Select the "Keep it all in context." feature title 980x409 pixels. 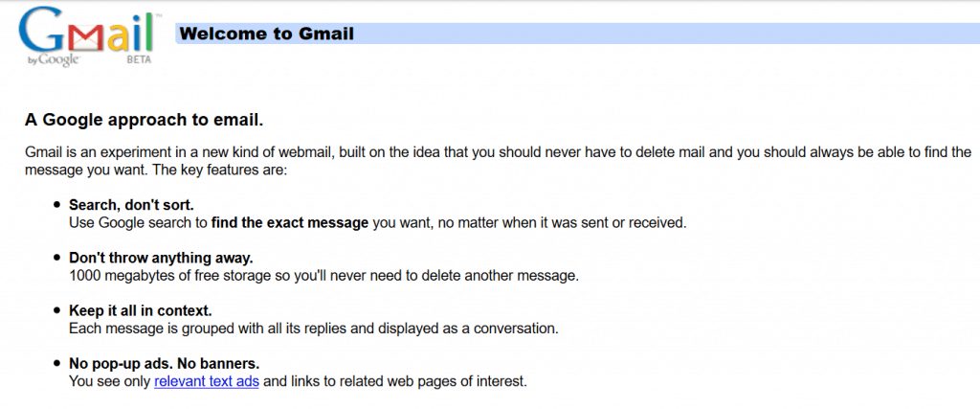140,311
